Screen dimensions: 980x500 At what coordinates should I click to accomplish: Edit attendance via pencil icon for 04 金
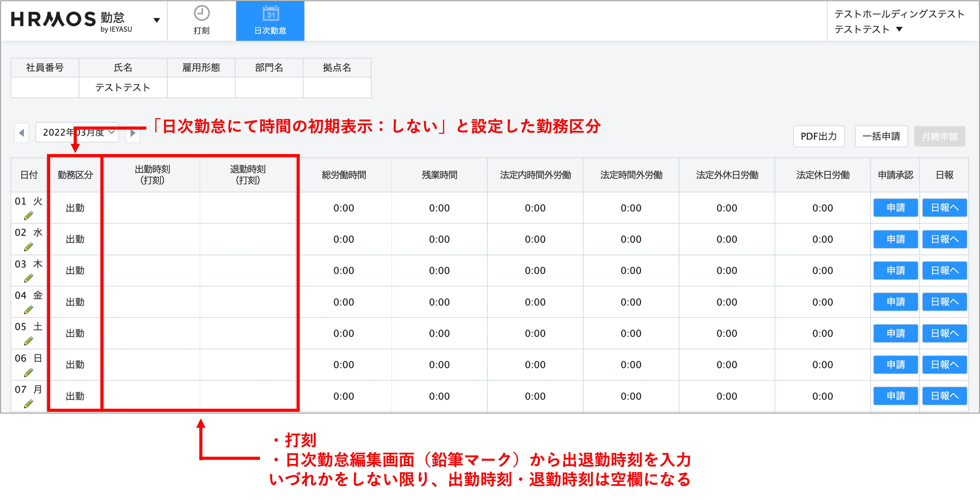coord(28,310)
